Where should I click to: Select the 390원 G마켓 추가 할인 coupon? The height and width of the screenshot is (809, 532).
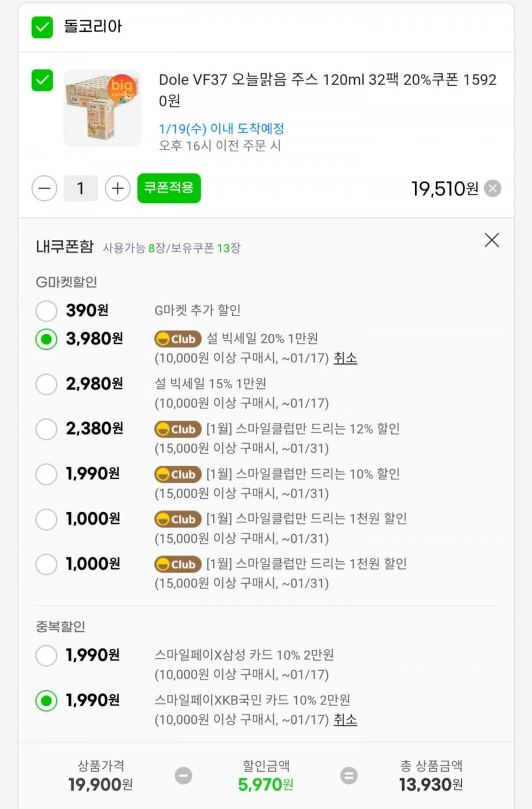pyautogui.click(x=46, y=311)
